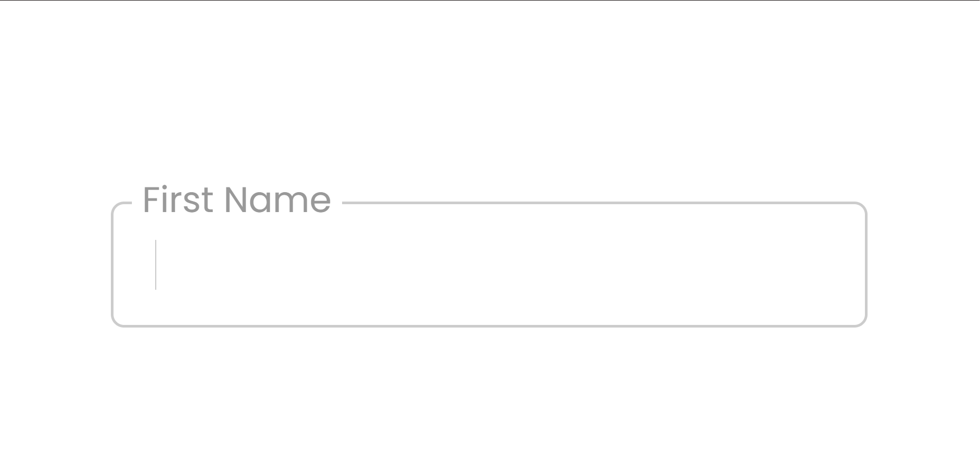Click the left edge of the First Name input
The height and width of the screenshot is (474, 980).
(x=126, y=265)
